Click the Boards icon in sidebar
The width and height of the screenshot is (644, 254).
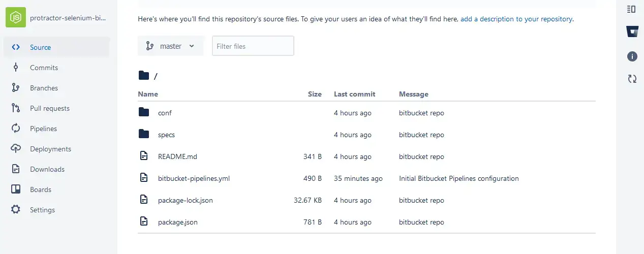click(x=16, y=189)
